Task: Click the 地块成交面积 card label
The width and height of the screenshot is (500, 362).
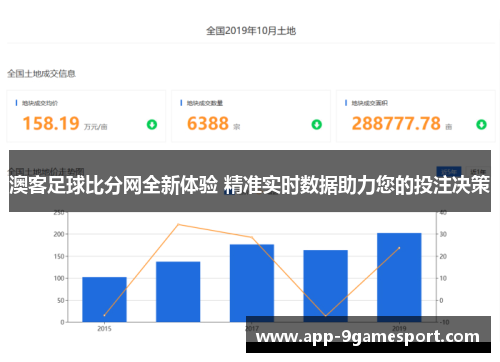Action: click(369, 103)
